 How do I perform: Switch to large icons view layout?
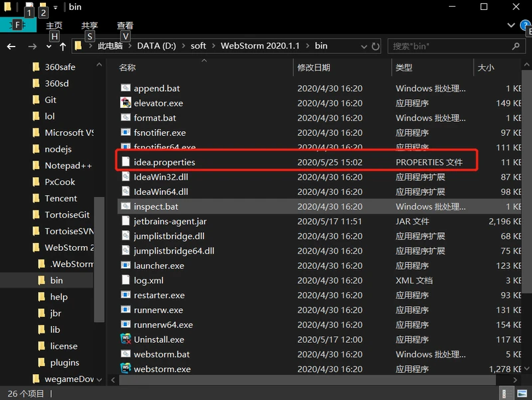[522, 393]
